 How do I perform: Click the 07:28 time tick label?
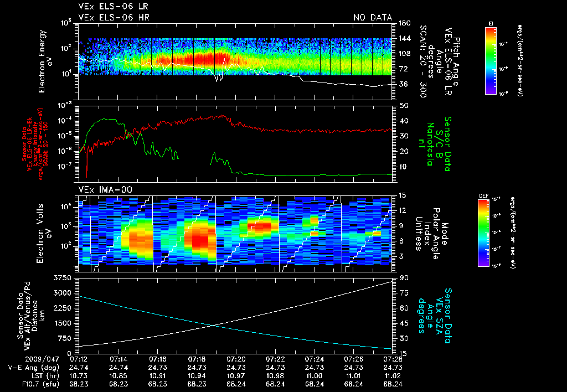(x=393, y=359)
